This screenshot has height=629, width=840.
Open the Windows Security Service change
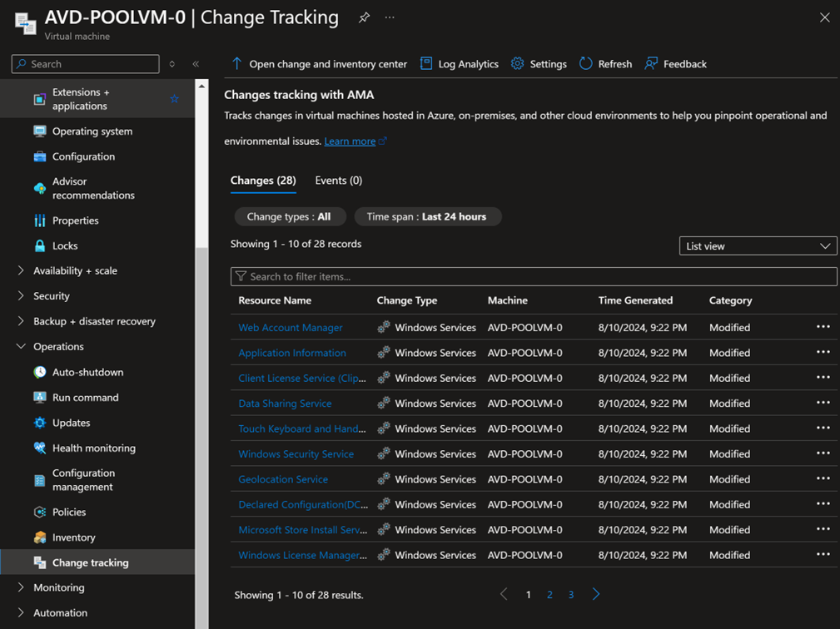click(x=296, y=454)
